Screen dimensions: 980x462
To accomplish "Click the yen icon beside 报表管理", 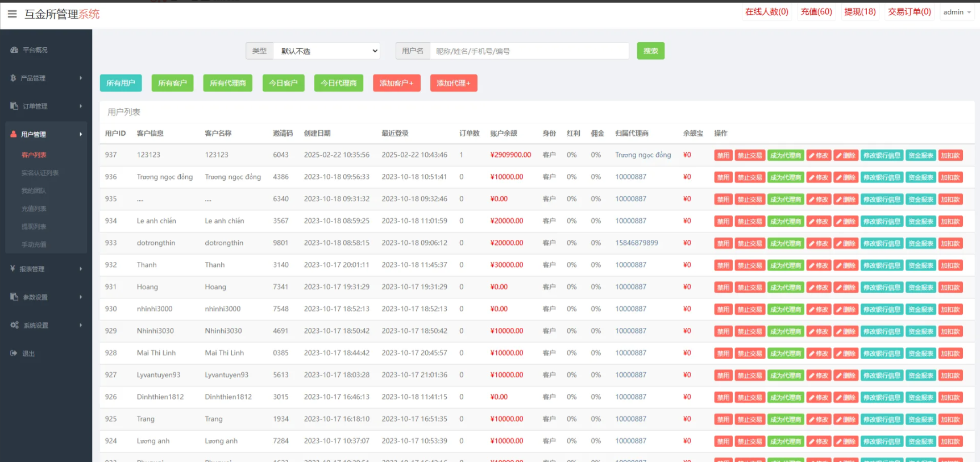I will 13,269.
